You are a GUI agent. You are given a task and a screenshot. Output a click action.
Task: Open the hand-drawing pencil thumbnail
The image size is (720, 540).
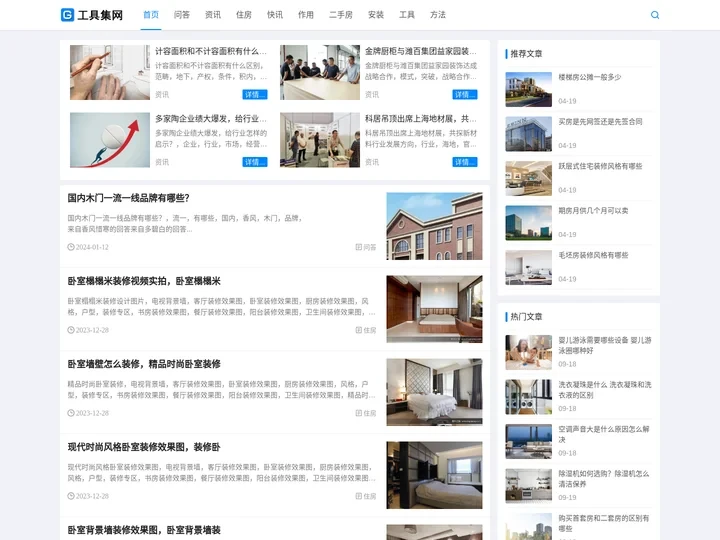click(110, 72)
